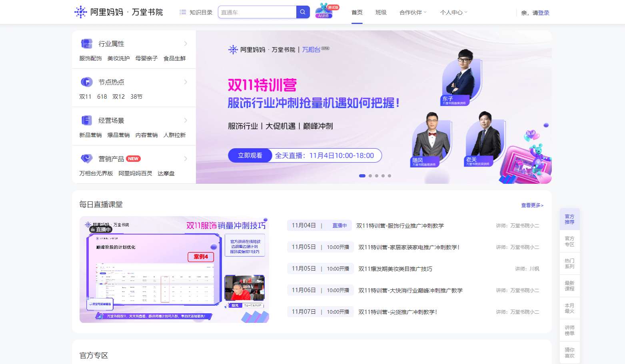Select the fifth banner carousel dot

pyautogui.click(x=389, y=176)
